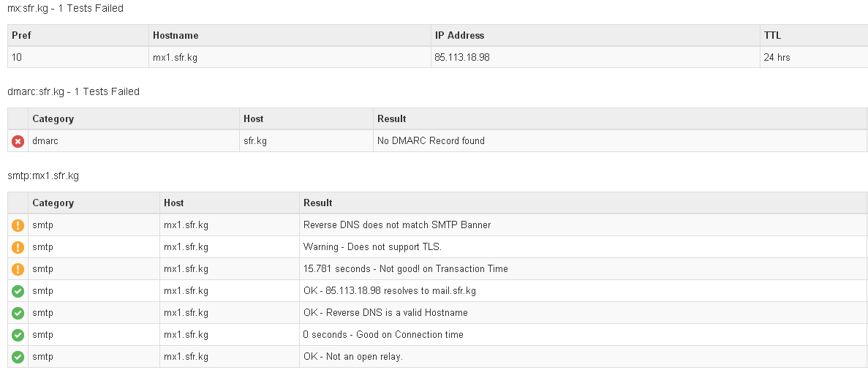Click the Hostname column header

[176, 35]
